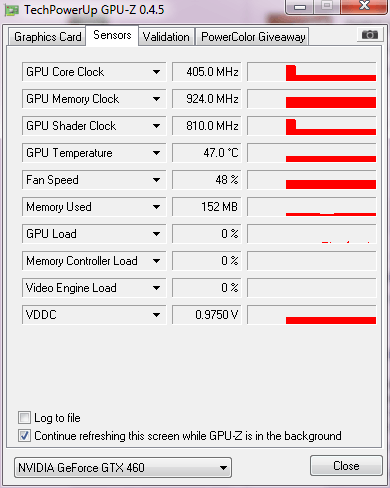Click the GPU-Z app icon in title bar

tap(12, 10)
